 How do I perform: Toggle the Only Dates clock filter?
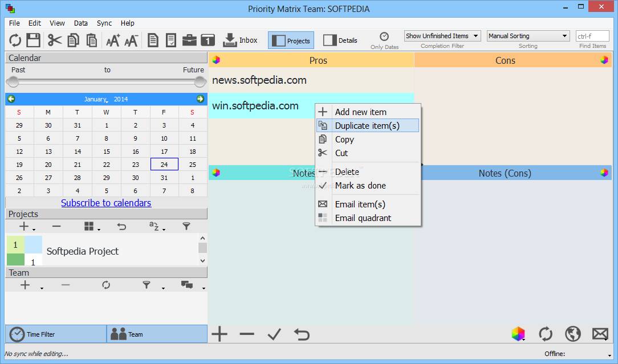point(384,41)
